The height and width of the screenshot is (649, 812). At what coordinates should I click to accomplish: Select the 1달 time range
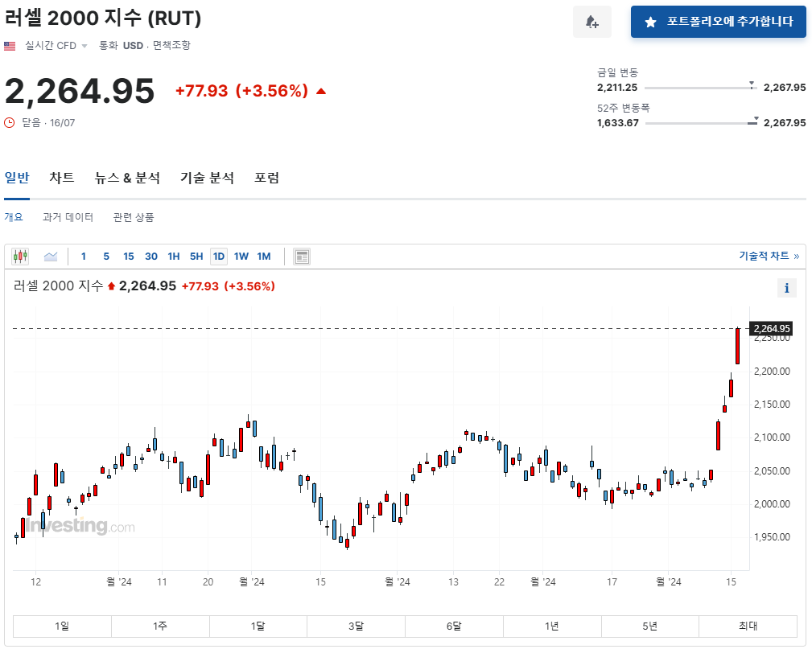click(258, 626)
